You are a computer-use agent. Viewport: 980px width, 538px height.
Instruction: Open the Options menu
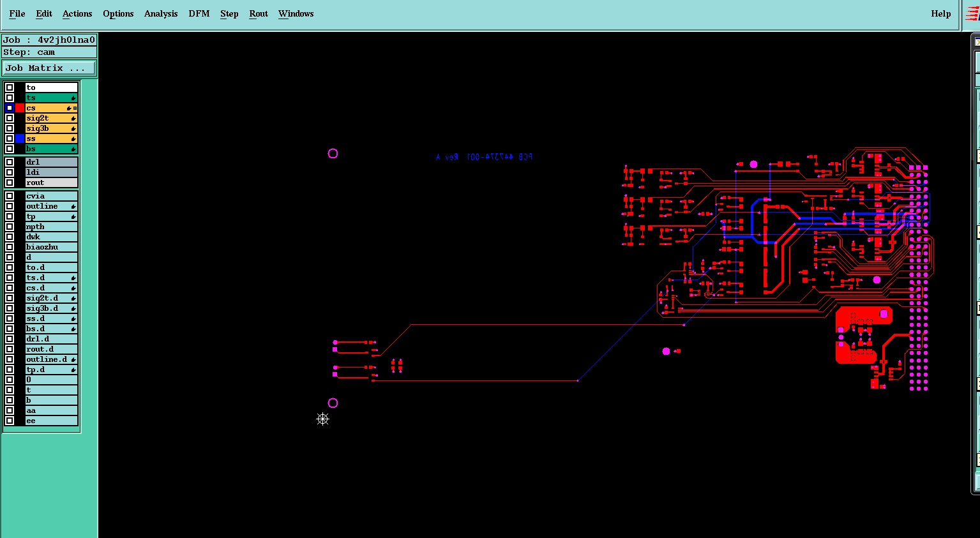[x=118, y=13]
